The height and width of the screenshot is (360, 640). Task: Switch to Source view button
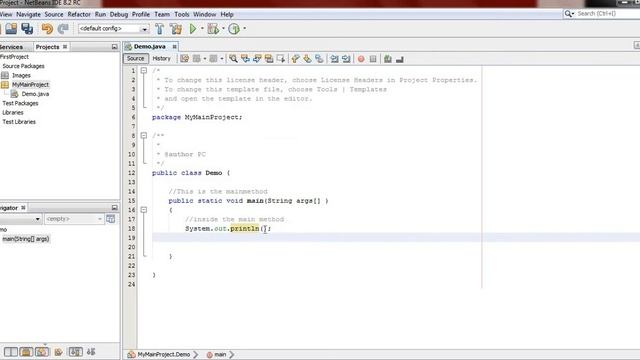[x=136, y=59]
